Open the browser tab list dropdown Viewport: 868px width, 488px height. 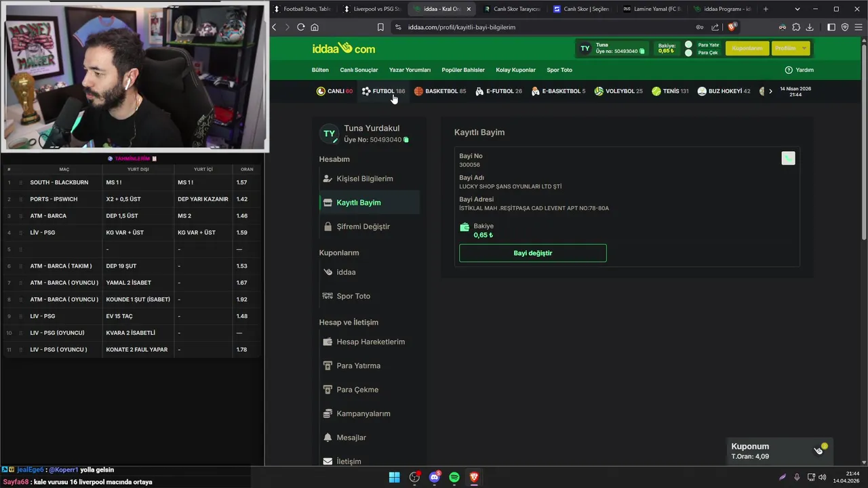797,9
